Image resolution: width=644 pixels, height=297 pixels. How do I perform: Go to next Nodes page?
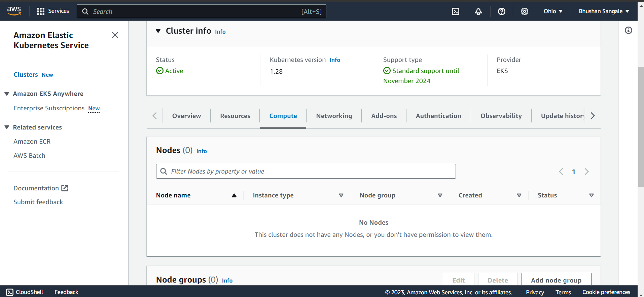586,172
